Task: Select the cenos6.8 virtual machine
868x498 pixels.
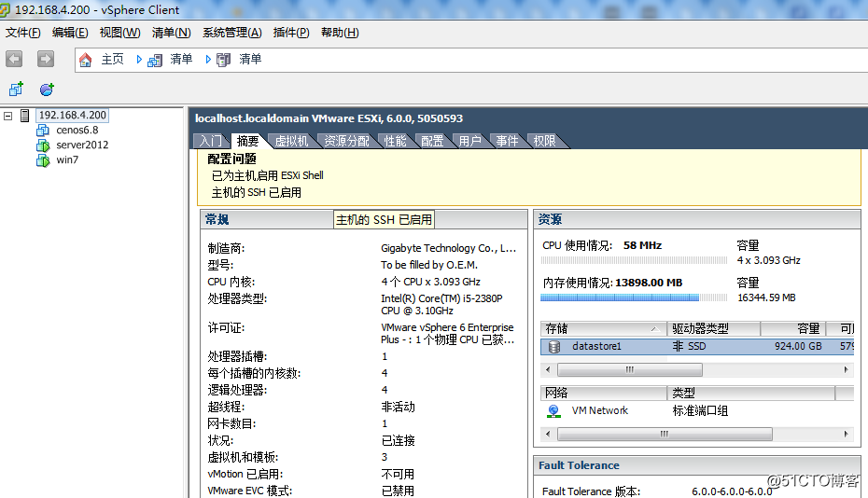Action: (77, 131)
